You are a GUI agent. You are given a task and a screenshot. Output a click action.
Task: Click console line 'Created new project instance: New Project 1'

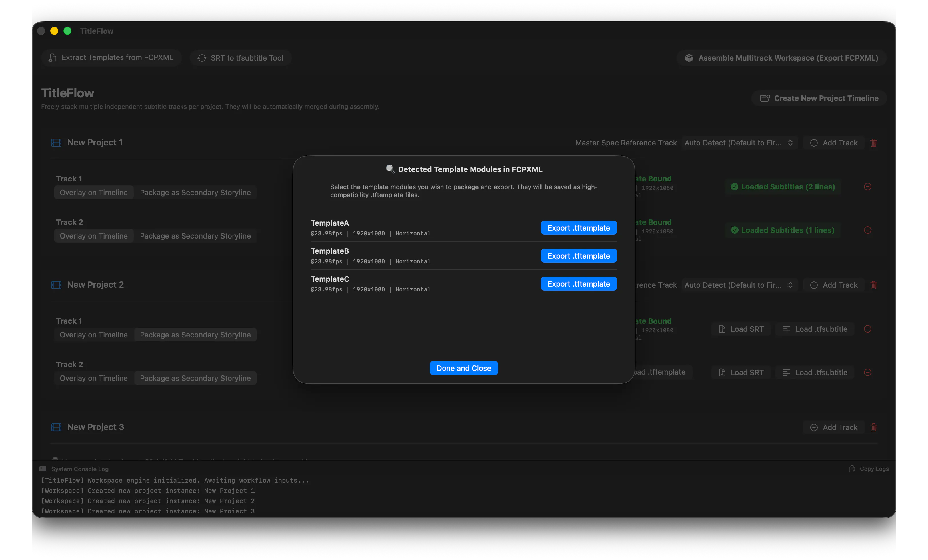148,491
